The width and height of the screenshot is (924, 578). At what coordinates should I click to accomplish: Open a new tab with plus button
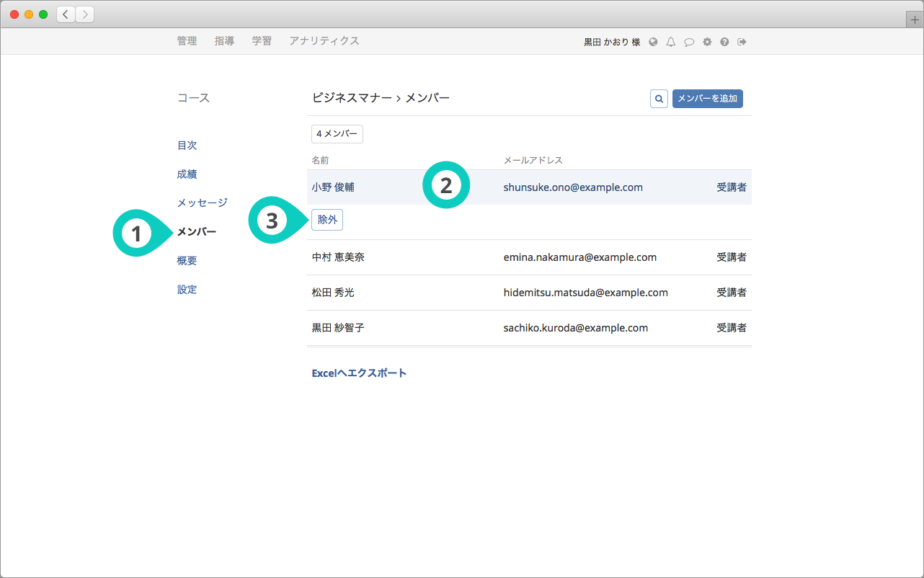click(x=915, y=20)
